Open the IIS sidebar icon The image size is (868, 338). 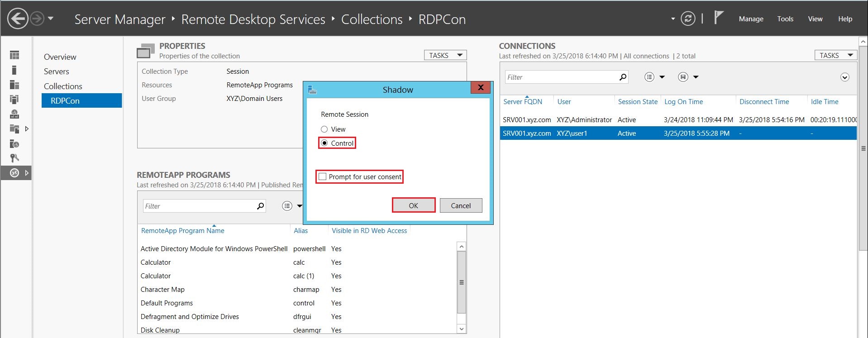click(14, 144)
